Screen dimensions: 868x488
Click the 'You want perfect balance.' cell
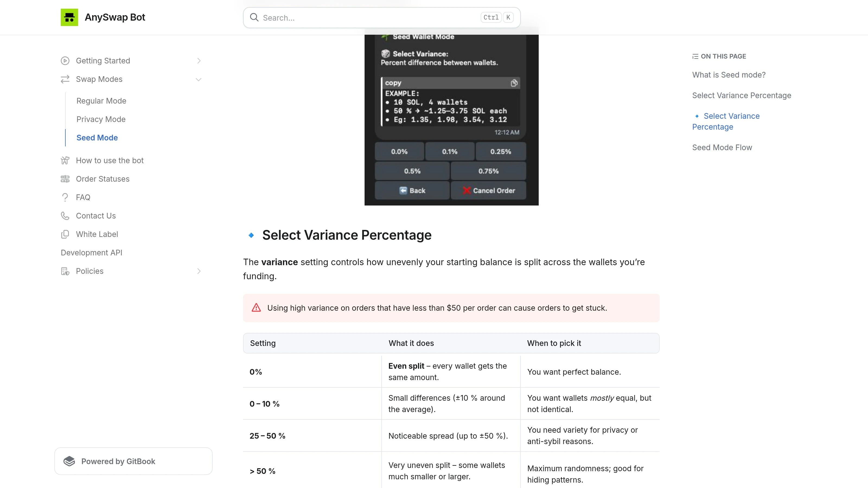click(590, 372)
